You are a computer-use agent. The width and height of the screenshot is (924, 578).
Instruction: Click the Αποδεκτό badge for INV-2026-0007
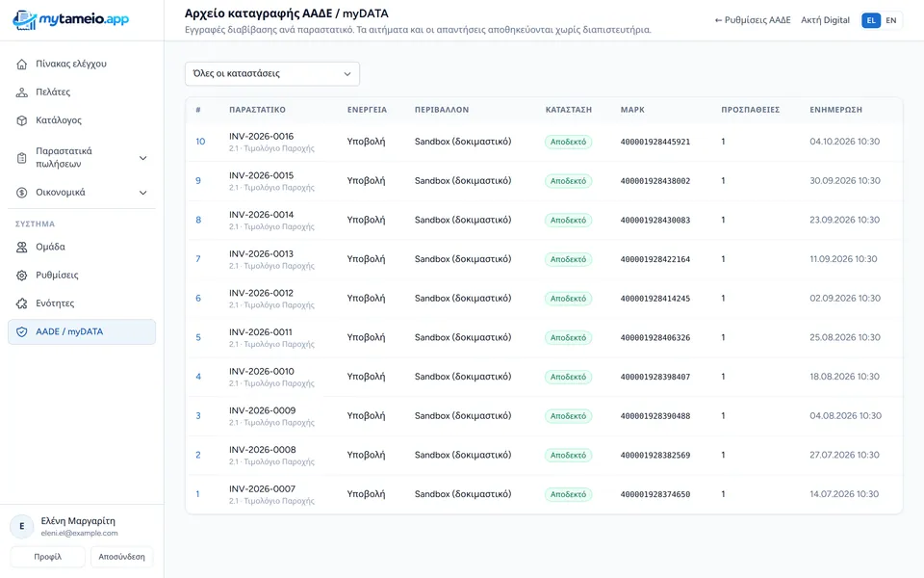point(568,494)
